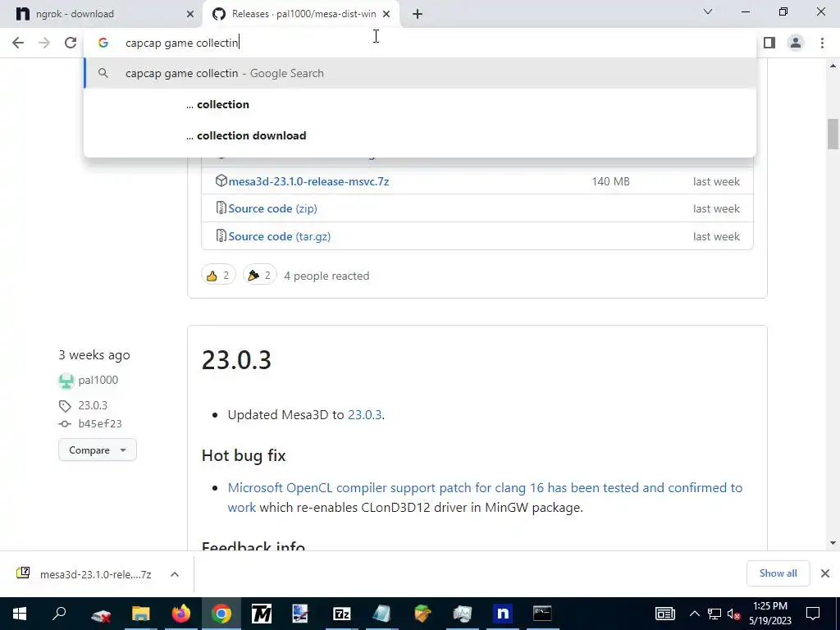840x630 pixels.
Task: Open the command prompt taskbar icon
Action: pyautogui.click(x=542, y=614)
